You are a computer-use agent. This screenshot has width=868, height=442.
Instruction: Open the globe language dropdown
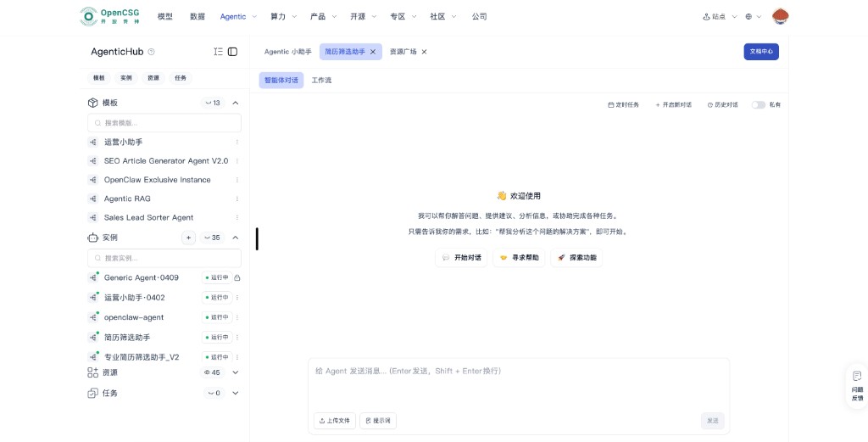(753, 16)
